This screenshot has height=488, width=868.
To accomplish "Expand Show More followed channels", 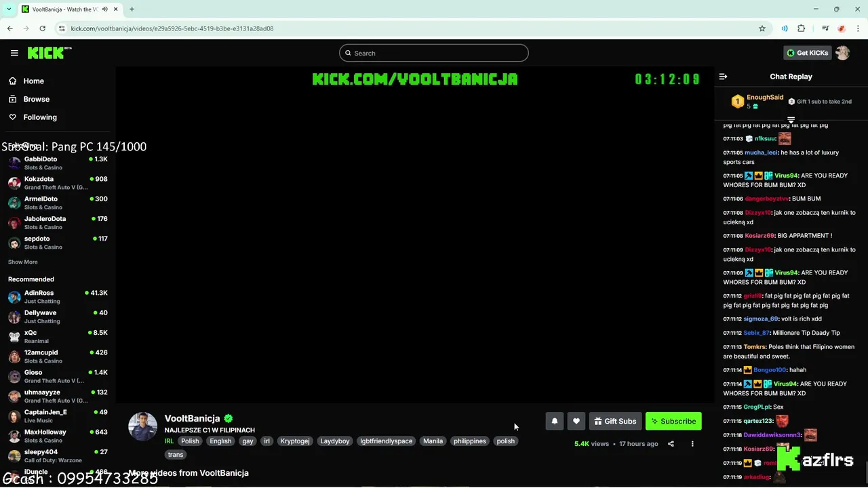I will click(22, 262).
